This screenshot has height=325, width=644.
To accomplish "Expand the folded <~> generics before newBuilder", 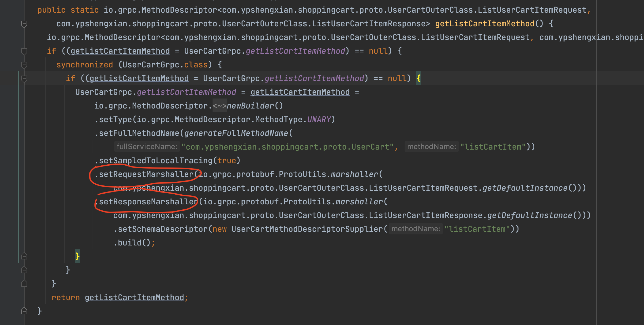I will pos(219,106).
